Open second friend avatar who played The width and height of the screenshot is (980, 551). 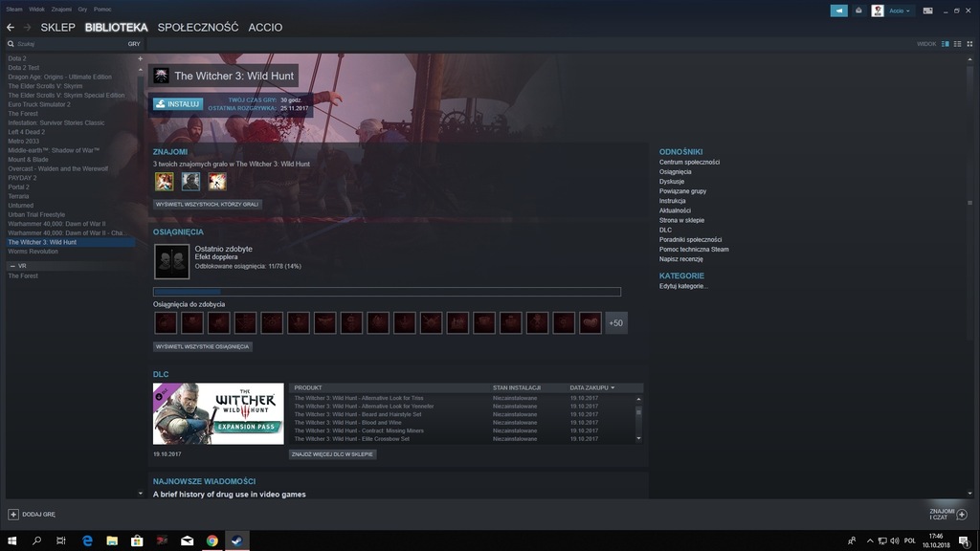(190, 181)
